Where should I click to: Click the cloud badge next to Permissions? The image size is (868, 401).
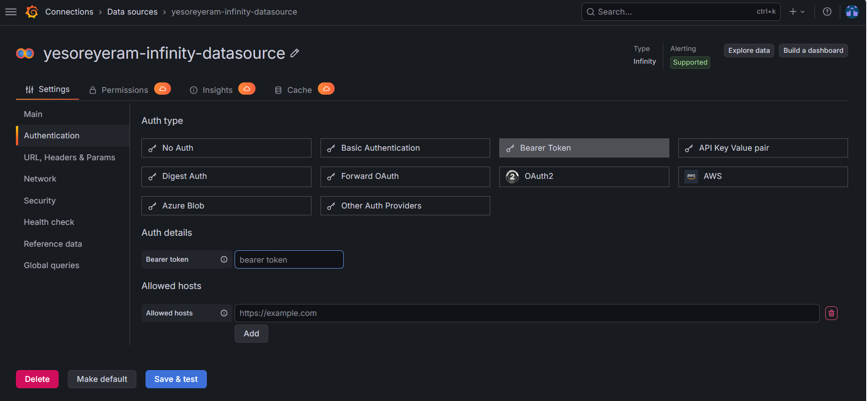(x=162, y=89)
